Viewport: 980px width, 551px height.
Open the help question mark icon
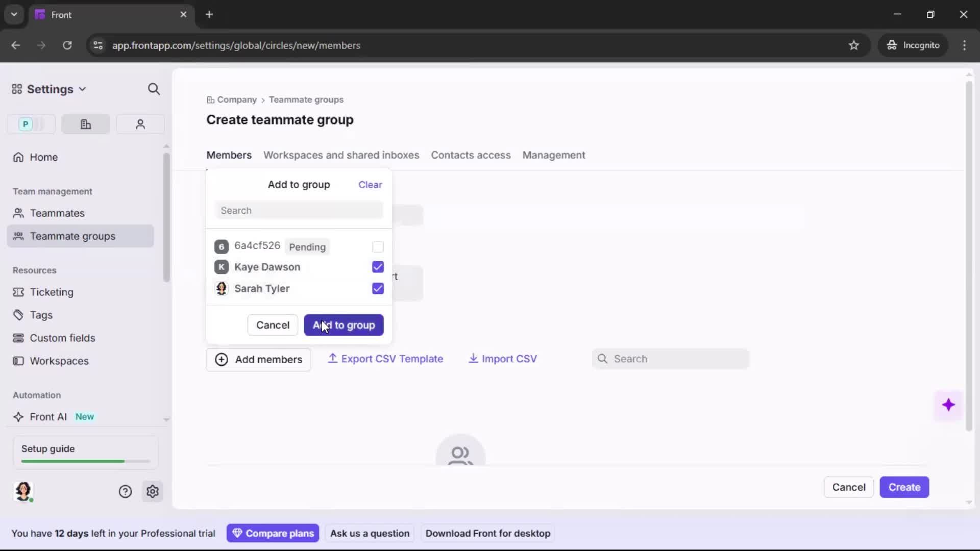126,491
